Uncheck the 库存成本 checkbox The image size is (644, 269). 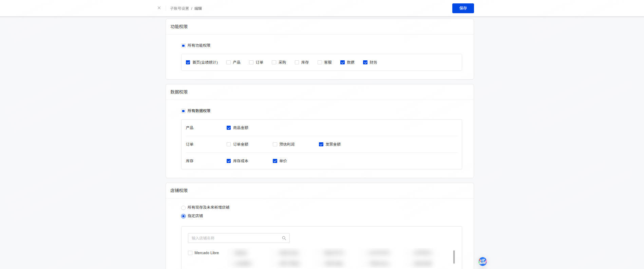pos(229,161)
